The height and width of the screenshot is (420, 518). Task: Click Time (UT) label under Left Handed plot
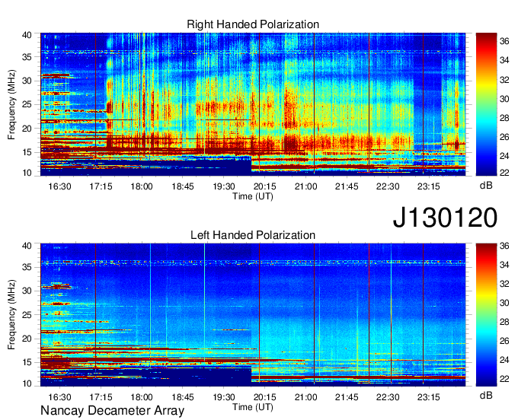point(253,407)
